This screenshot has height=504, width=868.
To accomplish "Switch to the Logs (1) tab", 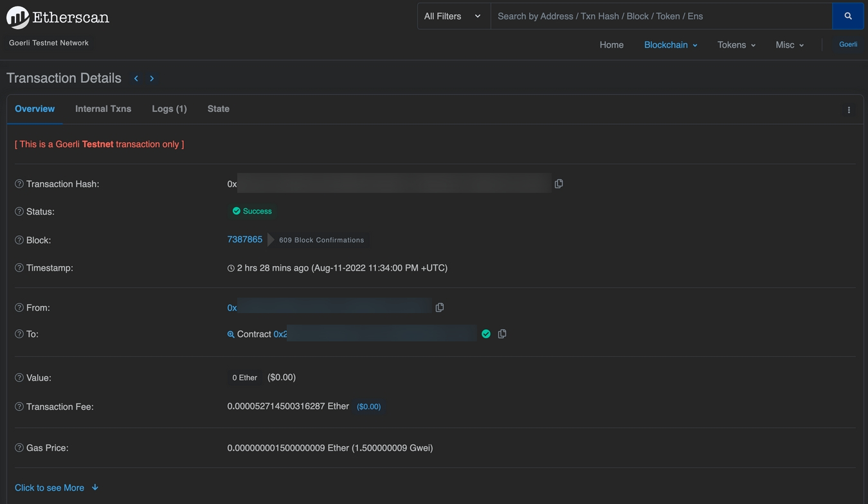I will click(x=170, y=109).
